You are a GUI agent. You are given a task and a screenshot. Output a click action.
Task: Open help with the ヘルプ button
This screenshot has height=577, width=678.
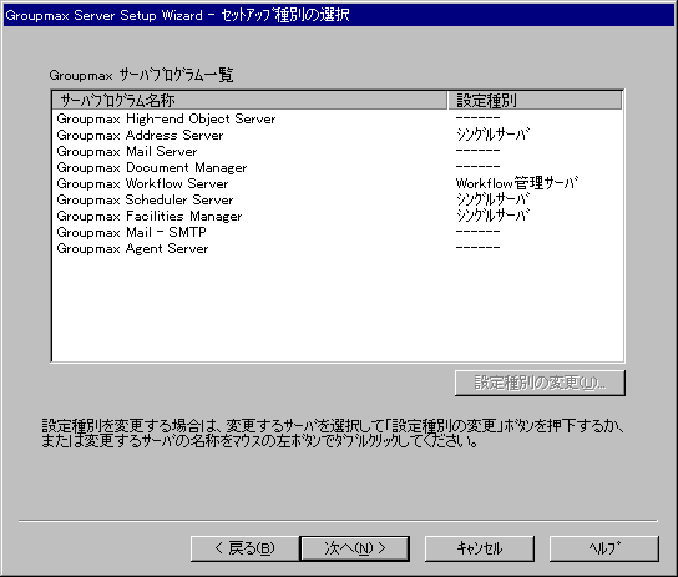coord(604,548)
